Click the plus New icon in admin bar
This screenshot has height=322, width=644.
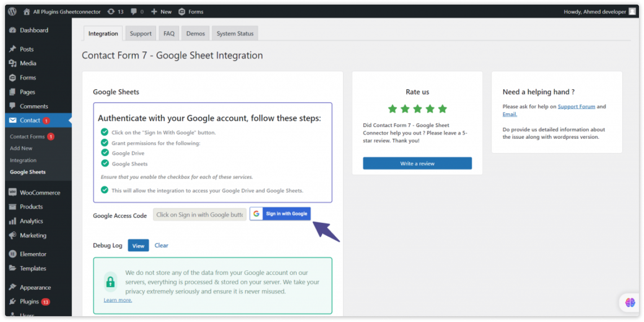(x=154, y=12)
